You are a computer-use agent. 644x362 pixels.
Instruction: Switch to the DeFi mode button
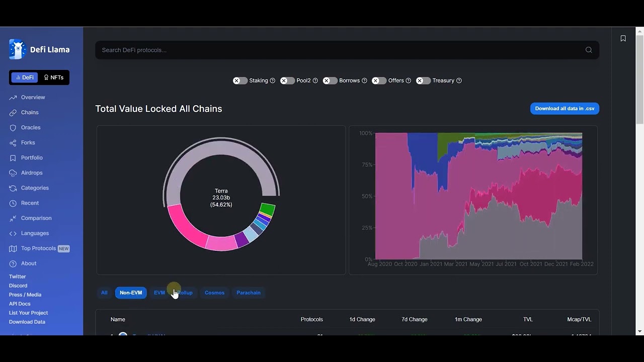point(25,77)
